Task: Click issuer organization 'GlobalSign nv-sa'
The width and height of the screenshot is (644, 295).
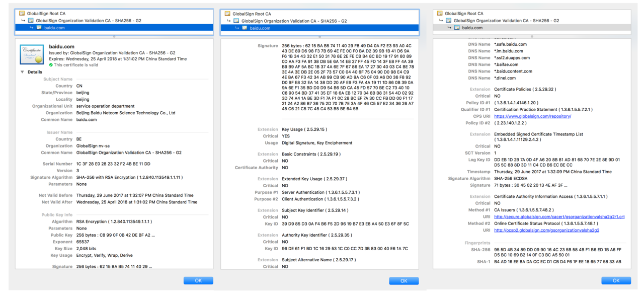Action: 93,146
